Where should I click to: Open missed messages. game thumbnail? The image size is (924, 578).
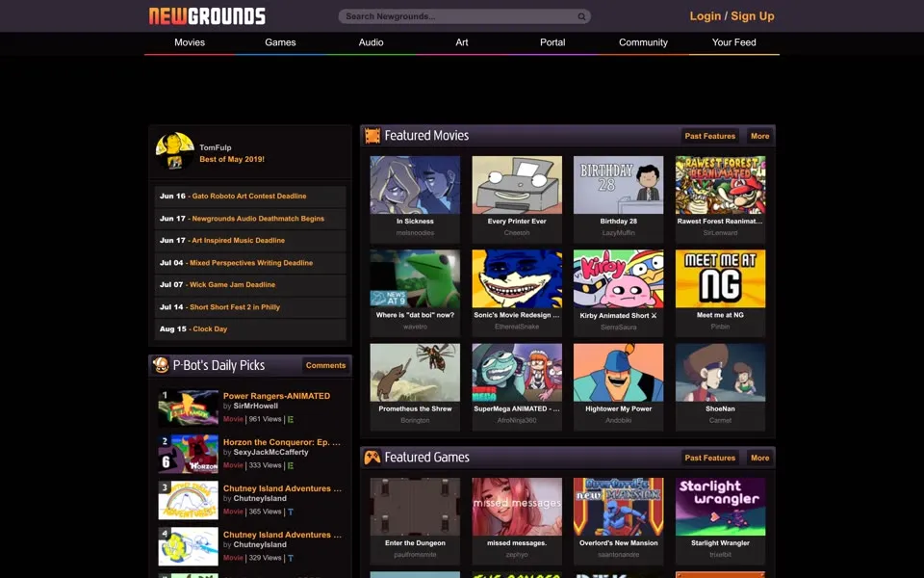[517, 507]
